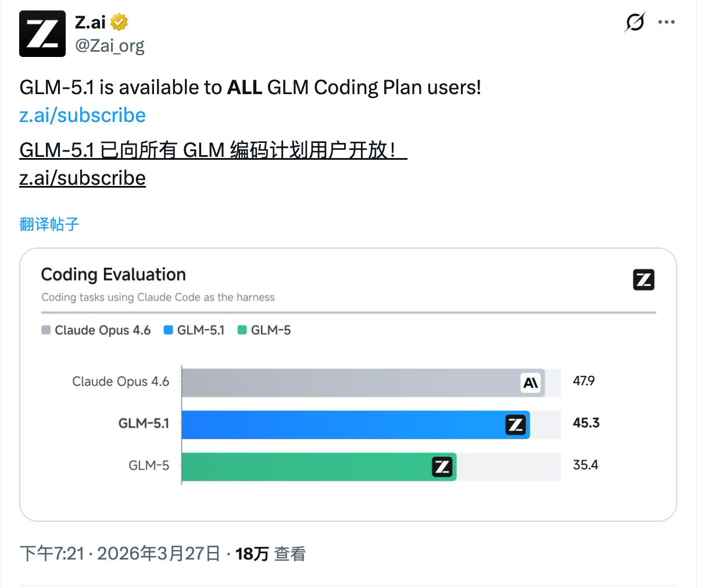Click the Z.ai profile avatar
701x588 pixels.
42,34
